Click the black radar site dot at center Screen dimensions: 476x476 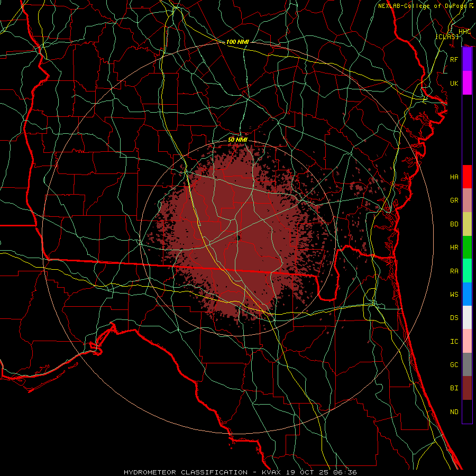[x=239, y=239]
